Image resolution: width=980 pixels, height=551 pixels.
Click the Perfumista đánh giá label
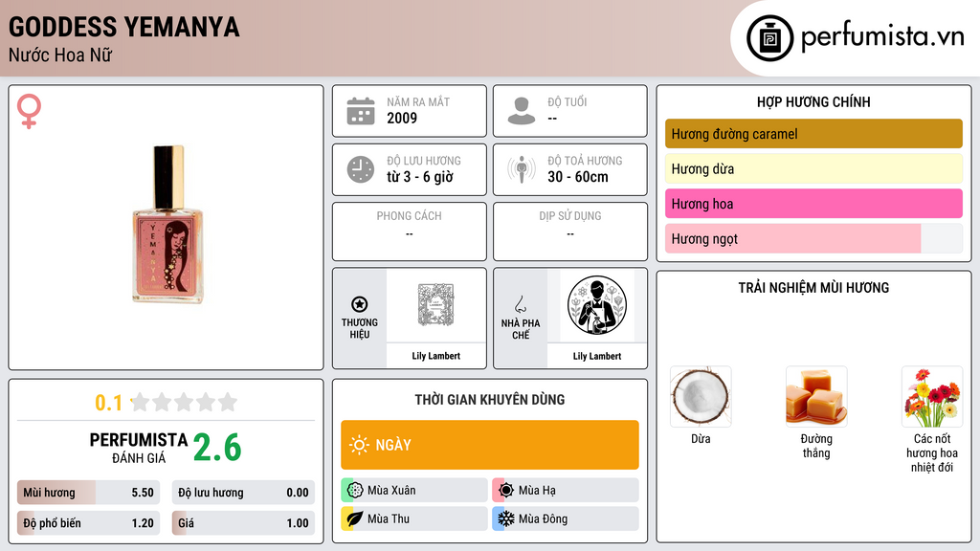(139, 448)
